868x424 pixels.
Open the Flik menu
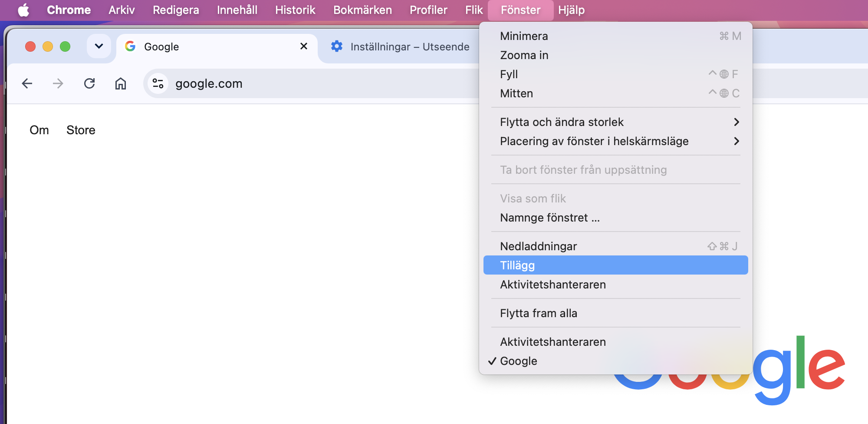pos(474,10)
